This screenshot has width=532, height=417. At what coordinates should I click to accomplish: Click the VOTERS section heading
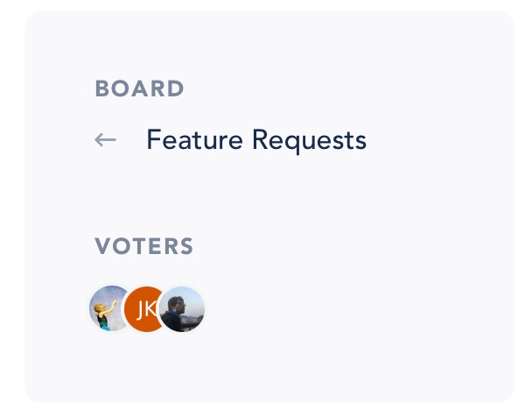tap(143, 246)
